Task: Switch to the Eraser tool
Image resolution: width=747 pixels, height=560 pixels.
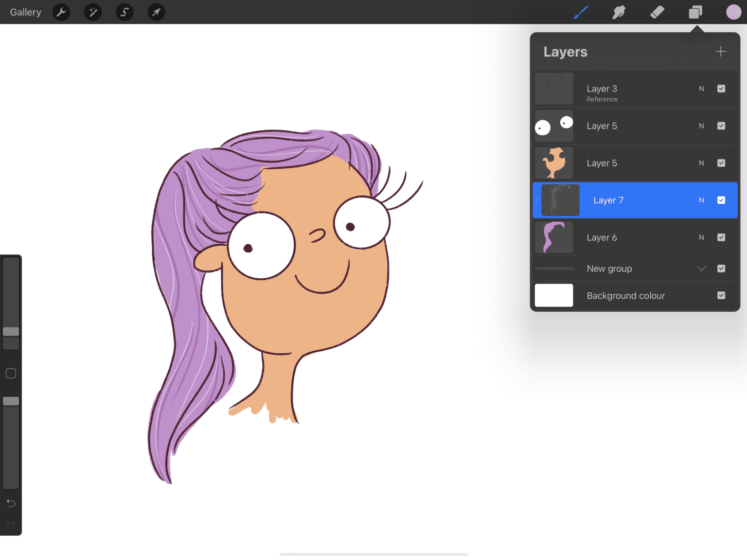Action: [657, 12]
